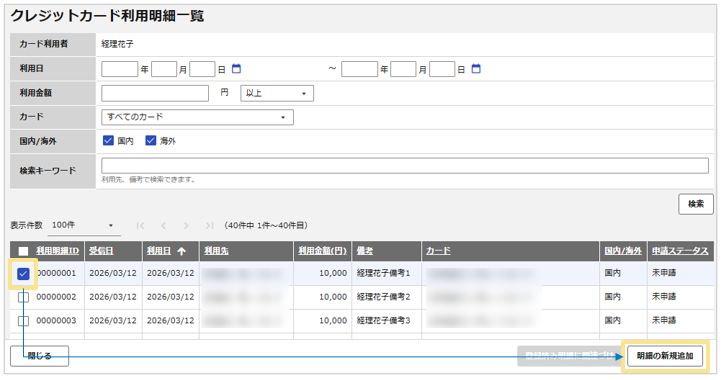
Task: Open the 表示件数 100件 dropdown
Action: [x=84, y=226]
